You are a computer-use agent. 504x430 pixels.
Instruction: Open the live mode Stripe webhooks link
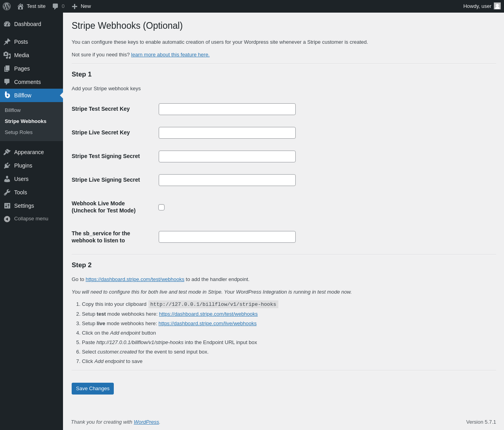207,324
